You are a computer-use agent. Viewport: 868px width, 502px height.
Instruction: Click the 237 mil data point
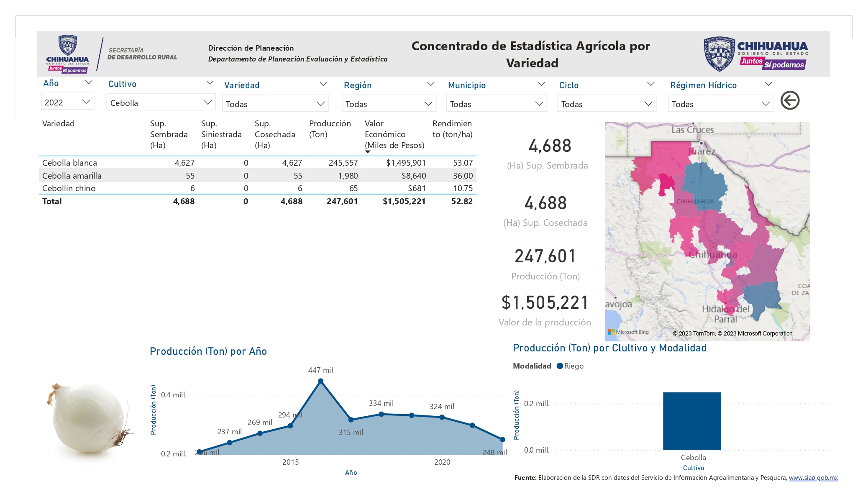[x=230, y=443]
